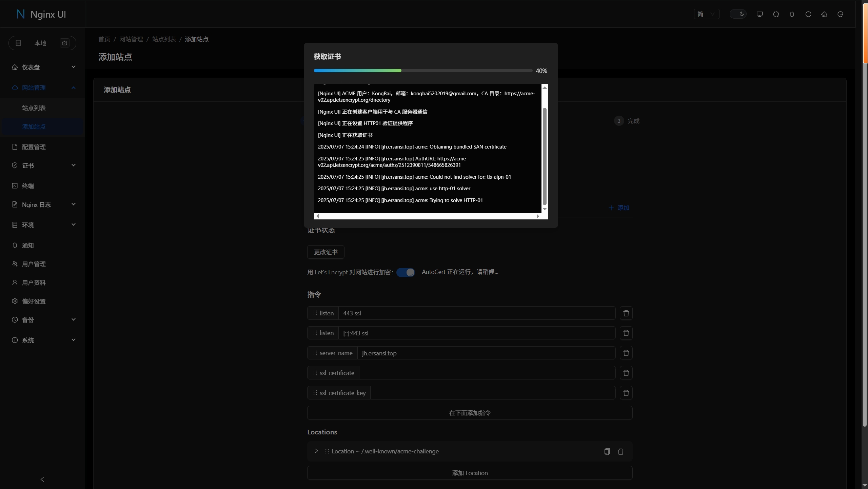
Task: Click the dashboard icon in the node selector
Action: 64,43
